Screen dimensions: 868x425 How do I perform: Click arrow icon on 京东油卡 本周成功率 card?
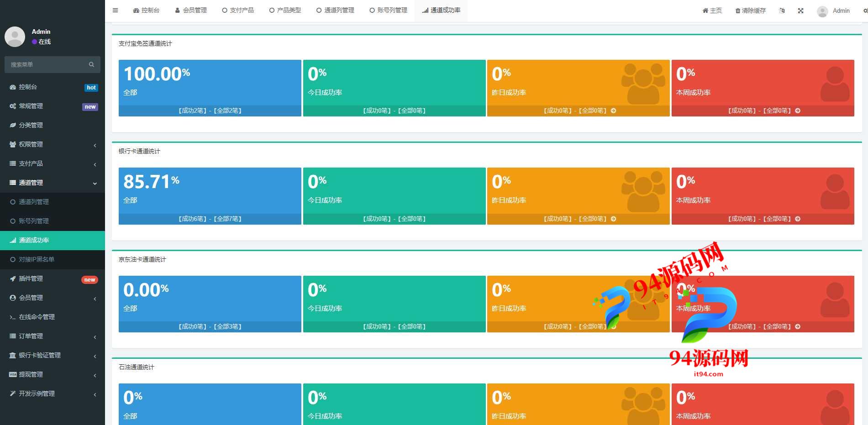798,326
